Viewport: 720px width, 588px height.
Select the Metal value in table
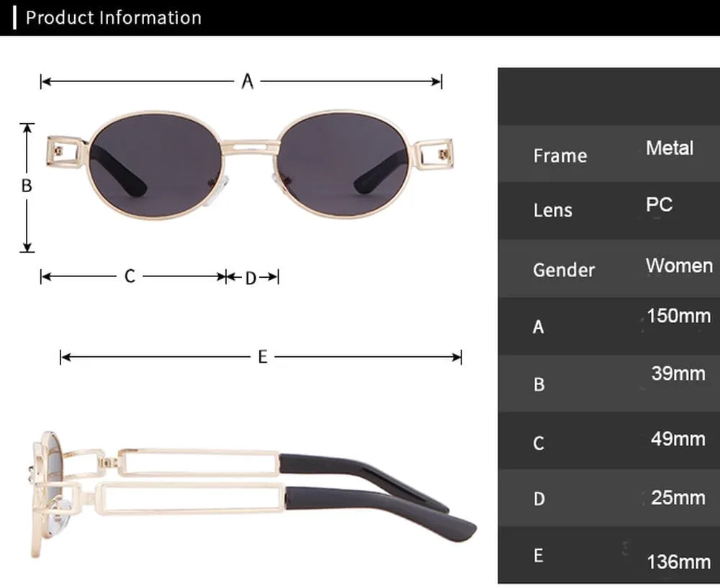(x=670, y=148)
